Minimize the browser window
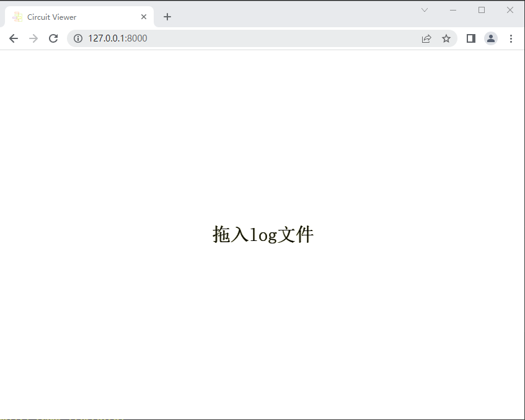This screenshot has height=420, width=525. (453, 10)
